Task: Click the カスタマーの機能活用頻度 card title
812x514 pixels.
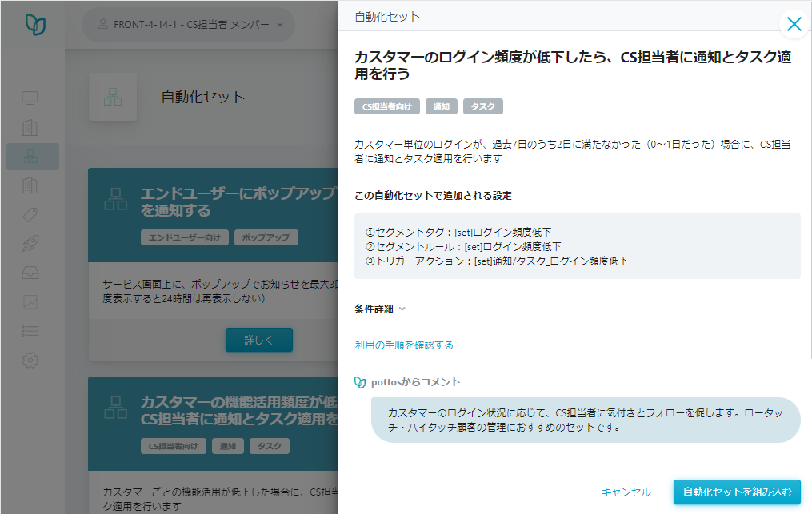Action: point(238,410)
